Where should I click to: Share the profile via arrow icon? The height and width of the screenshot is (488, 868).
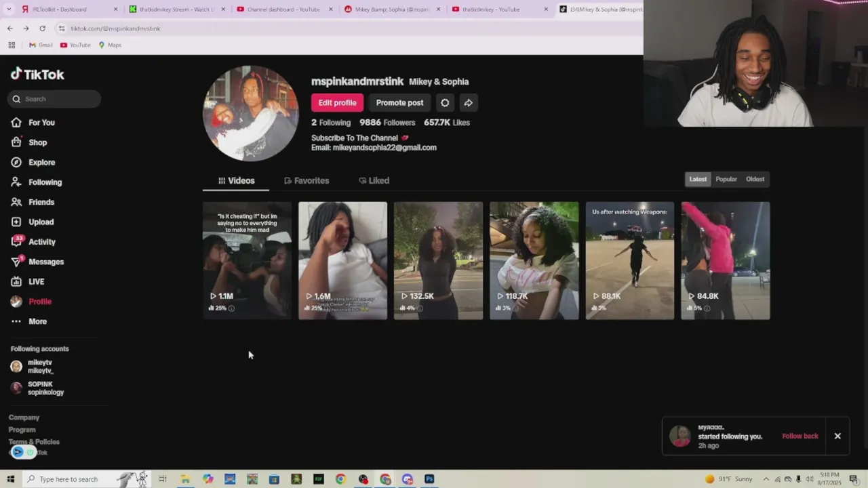(x=468, y=102)
